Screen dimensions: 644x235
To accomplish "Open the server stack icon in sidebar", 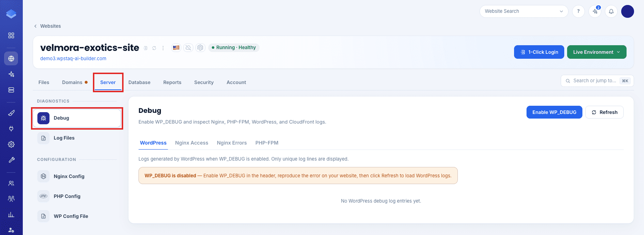I will coord(11,90).
